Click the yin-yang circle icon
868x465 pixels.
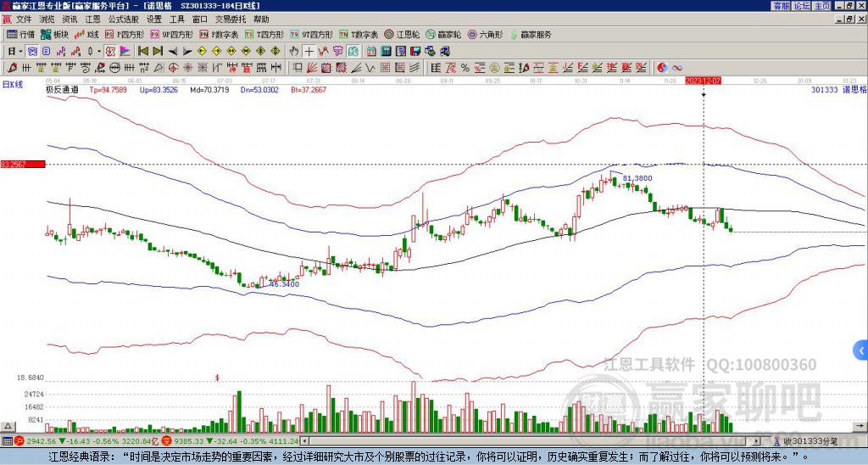[x=662, y=68]
